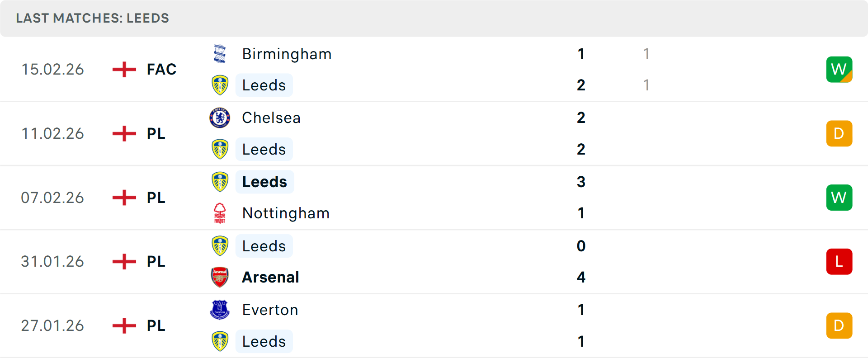
Task: Click the D badge for Chelsea match
Action: tap(839, 134)
